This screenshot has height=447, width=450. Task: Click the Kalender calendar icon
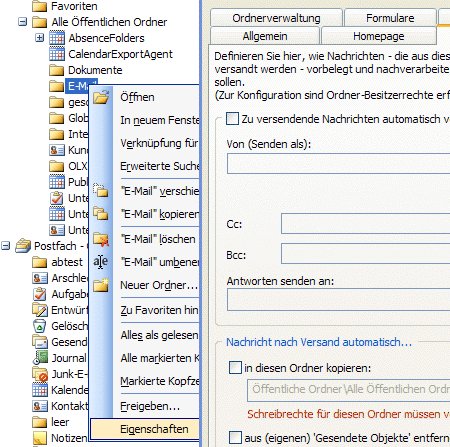[x=40, y=390]
